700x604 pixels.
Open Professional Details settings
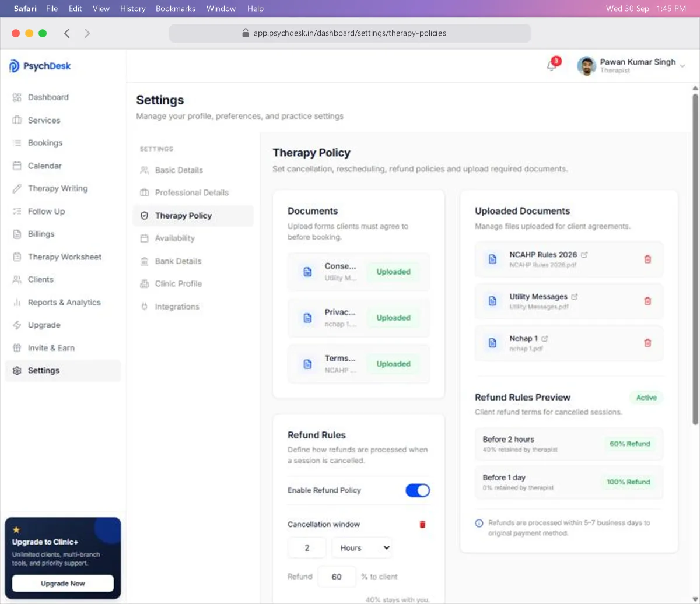point(193,192)
